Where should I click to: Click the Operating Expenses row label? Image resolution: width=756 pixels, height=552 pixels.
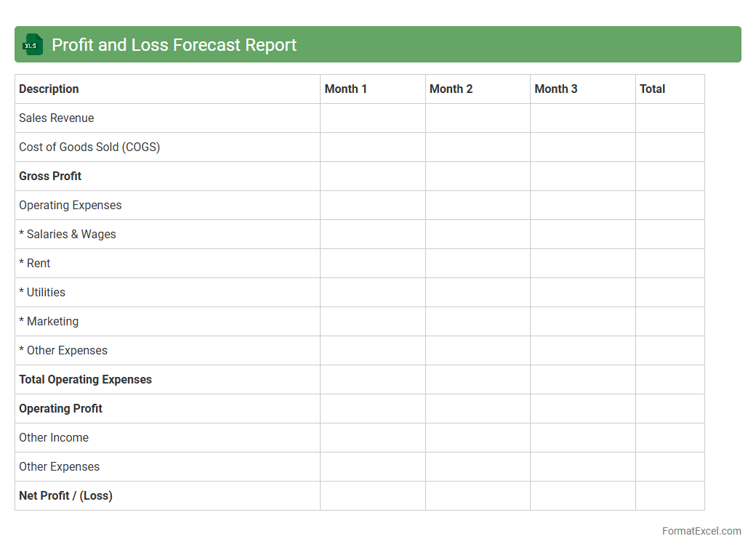coord(71,205)
